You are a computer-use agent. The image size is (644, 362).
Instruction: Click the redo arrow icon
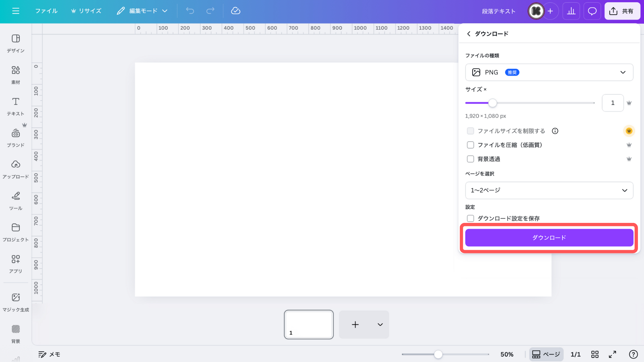(210, 11)
